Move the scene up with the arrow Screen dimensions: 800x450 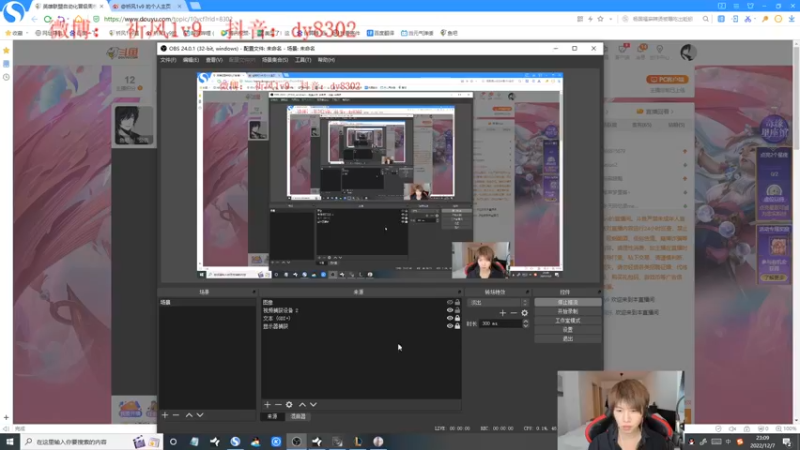point(189,415)
